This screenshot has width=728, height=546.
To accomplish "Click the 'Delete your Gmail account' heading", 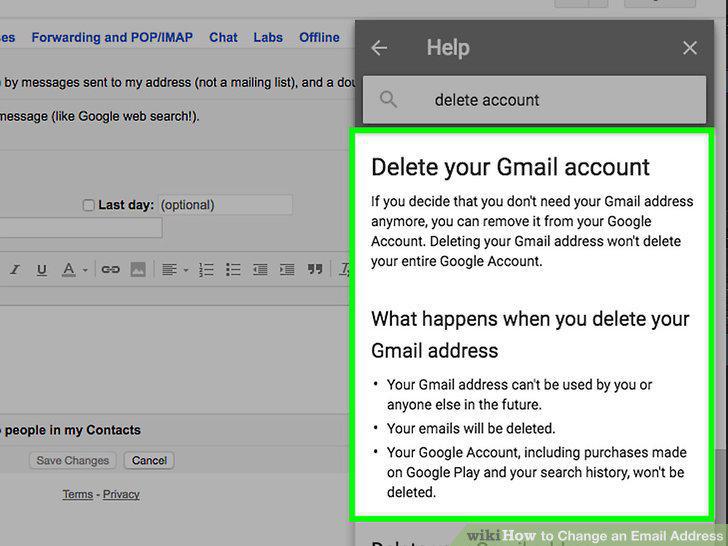I will click(510, 167).
